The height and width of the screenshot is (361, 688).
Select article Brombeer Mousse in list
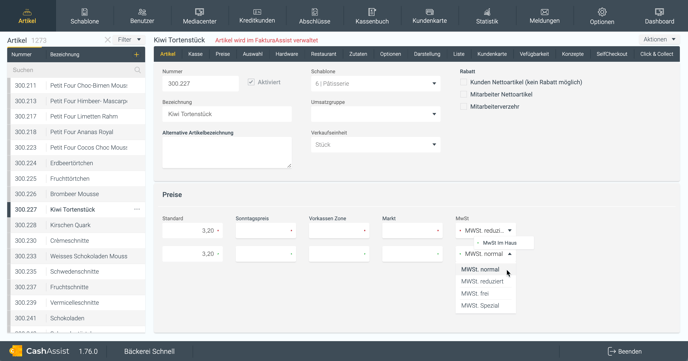click(x=76, y=194)
